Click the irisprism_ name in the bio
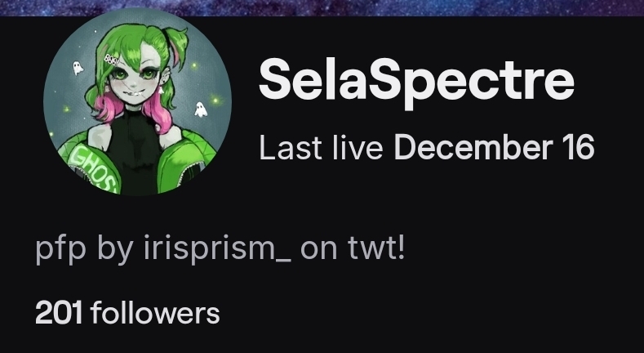Screen dimensions: 644x353 click(x=218, y=248)
